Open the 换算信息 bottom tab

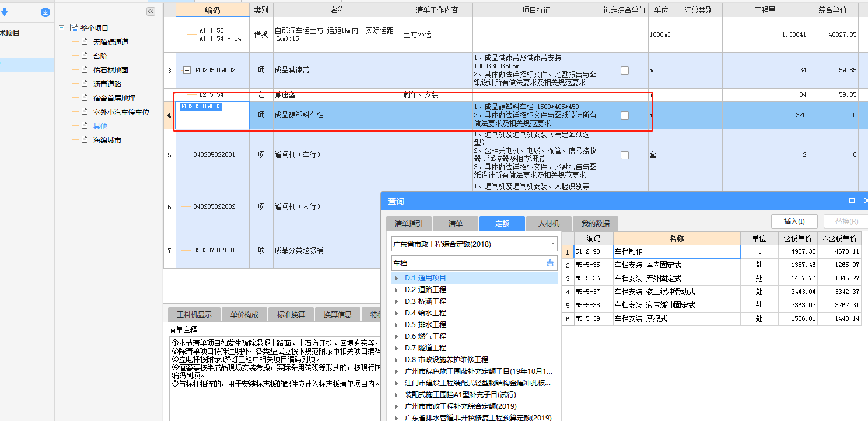pos(338,314)
